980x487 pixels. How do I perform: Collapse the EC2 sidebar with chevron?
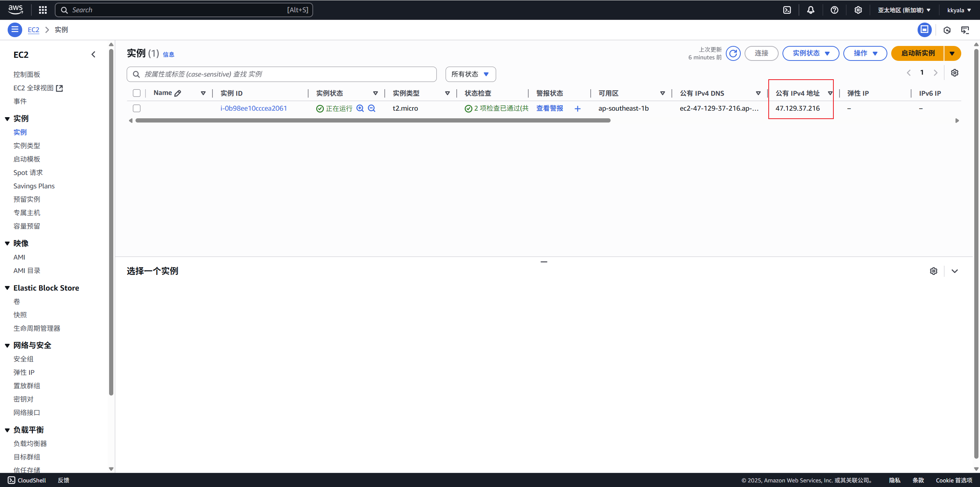(x=93, y=54)
